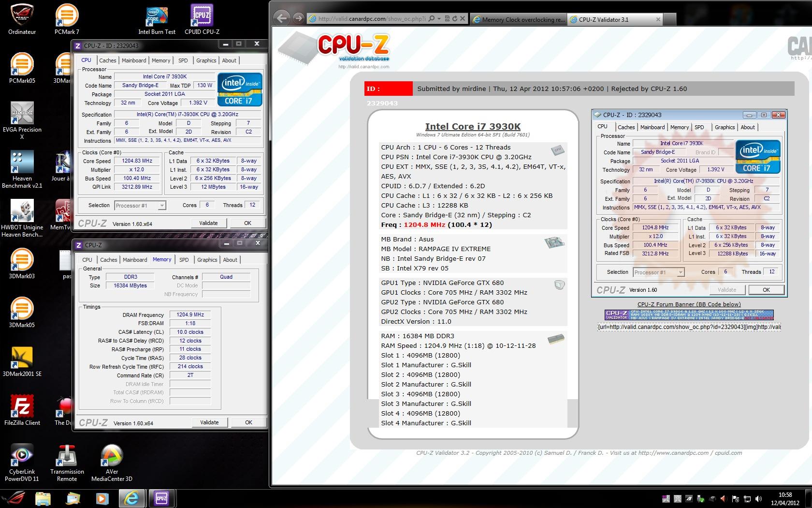The height and width of the screenshot is (508, 812).
Task: Switch to Internet Explorer in the taskbar
Action: pyautogui.click(x=132, y=498)
